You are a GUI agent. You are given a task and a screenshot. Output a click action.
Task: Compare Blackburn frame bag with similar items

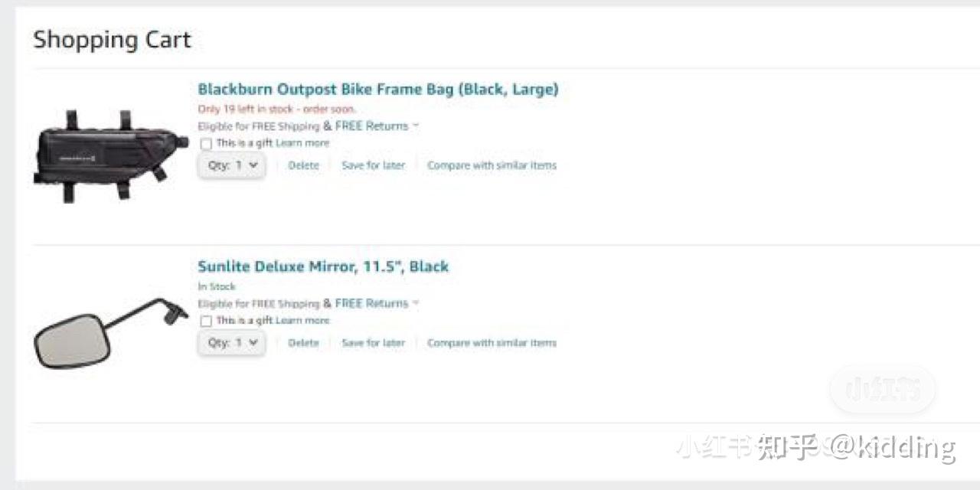(x=492, y=165)
